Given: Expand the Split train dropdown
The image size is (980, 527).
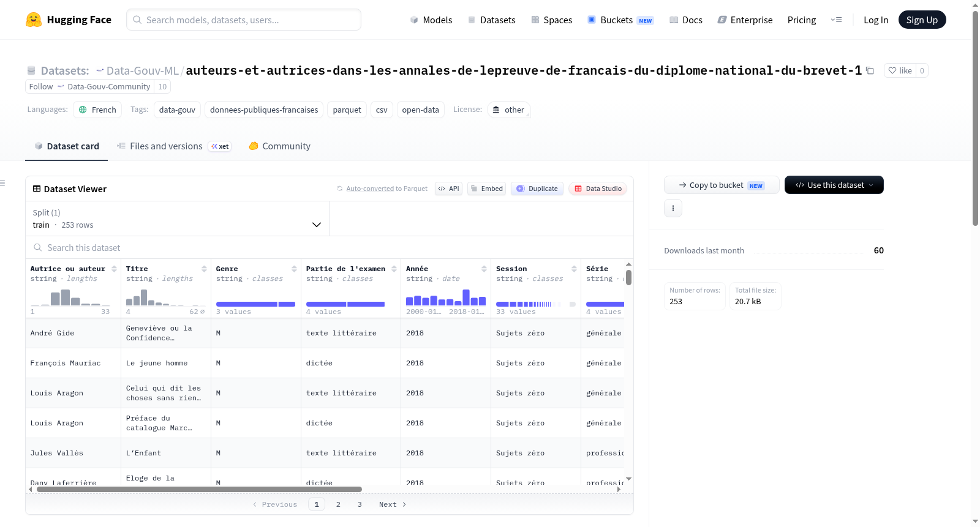Looking at the screenshot, I should (177, 219).
